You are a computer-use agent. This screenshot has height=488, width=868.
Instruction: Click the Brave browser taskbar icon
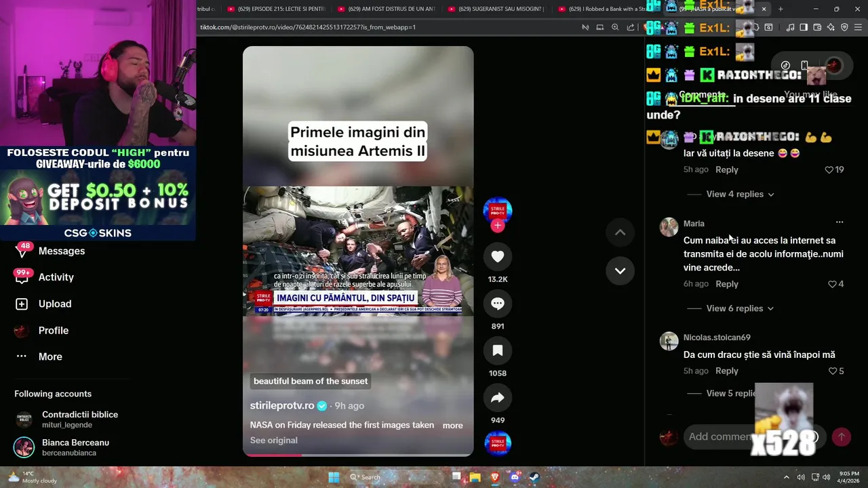(x=494, y=477)
